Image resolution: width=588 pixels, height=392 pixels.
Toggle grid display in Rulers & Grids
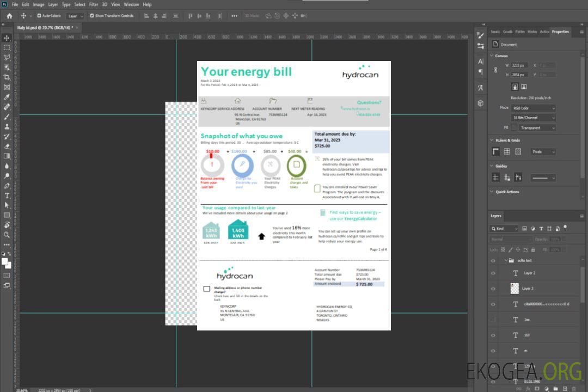click(x=506, y=152)
